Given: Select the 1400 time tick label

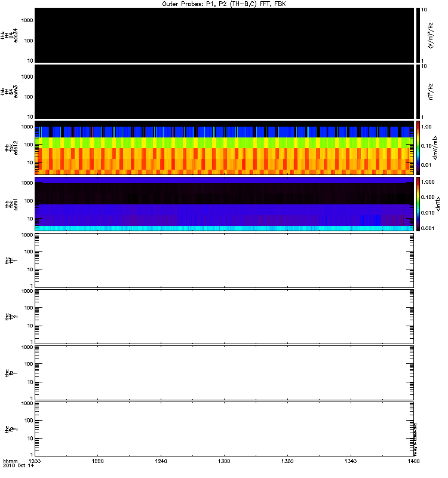Looking at the screenshot, I should click(413, 461).
